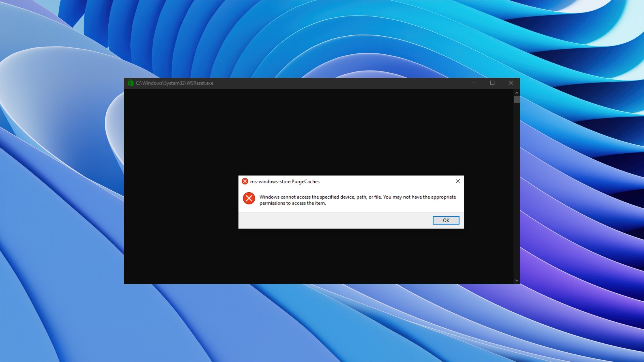Minimize the WSReset.exe console window
This screenshot has width=644, height=362.
pos(474,83)
